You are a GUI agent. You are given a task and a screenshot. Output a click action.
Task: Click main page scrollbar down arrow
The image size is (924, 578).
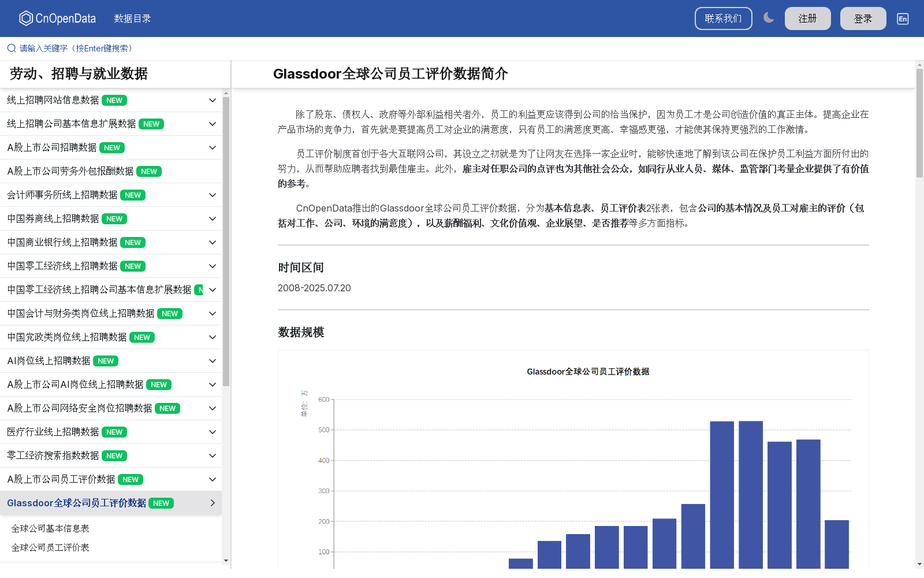[x=919, y=564]
